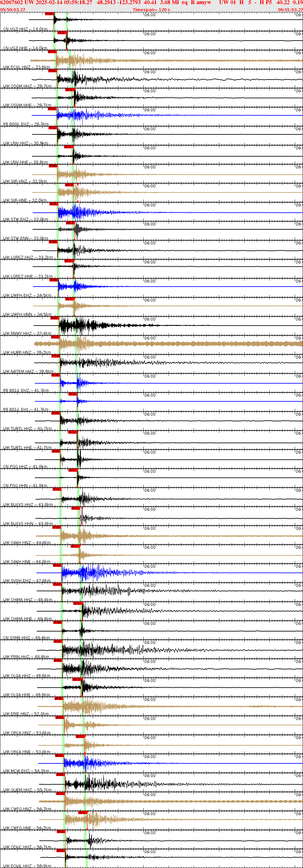The height and width of the screenshot is (868, 303).
Task: Select the P pick flag on UW PCOL HNZ trace
Action: 52,52
